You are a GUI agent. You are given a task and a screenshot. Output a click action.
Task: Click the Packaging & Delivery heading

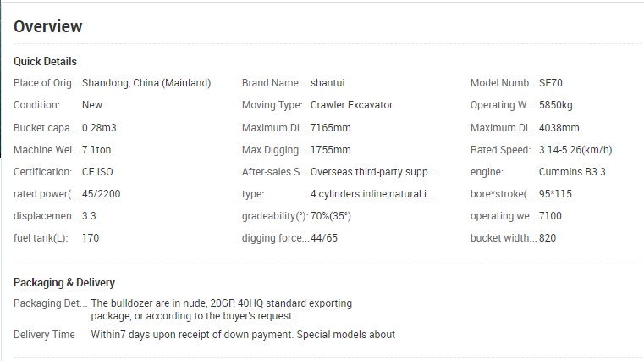(64, 282)
